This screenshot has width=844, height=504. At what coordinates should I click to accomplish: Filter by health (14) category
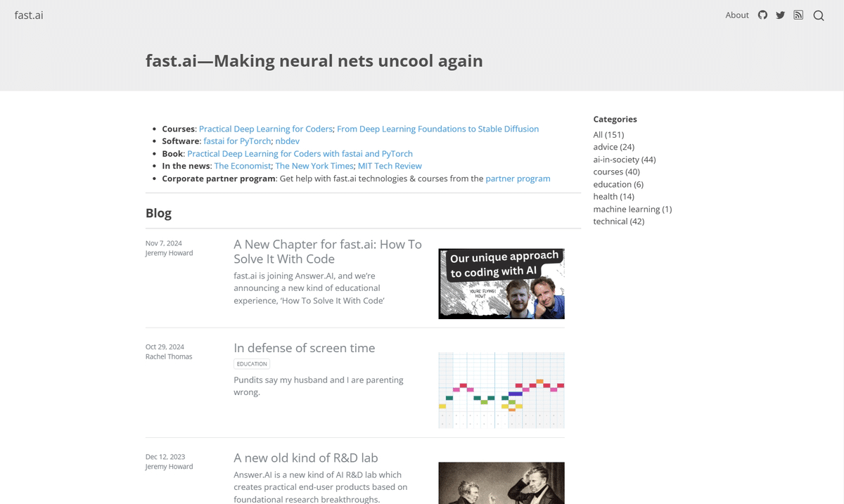(x=614, y=197)
